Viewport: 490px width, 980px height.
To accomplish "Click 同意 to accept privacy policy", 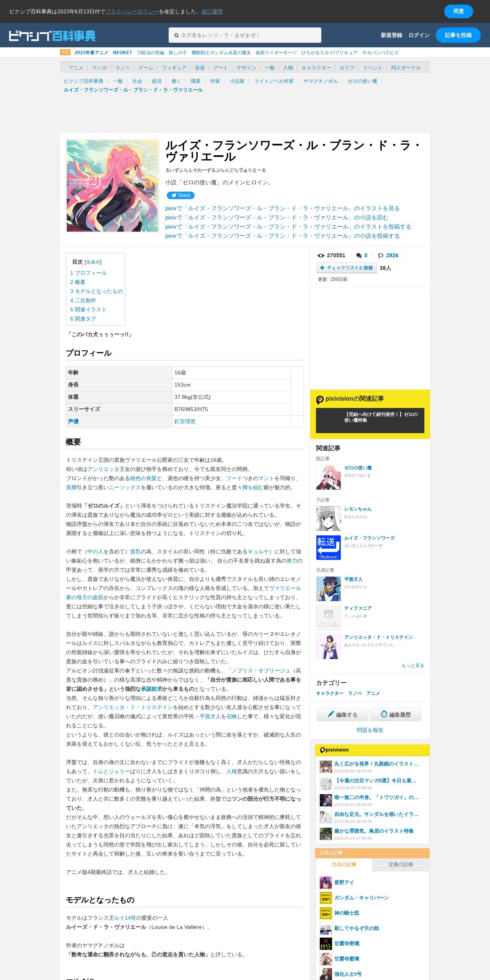I will point(458,11).
